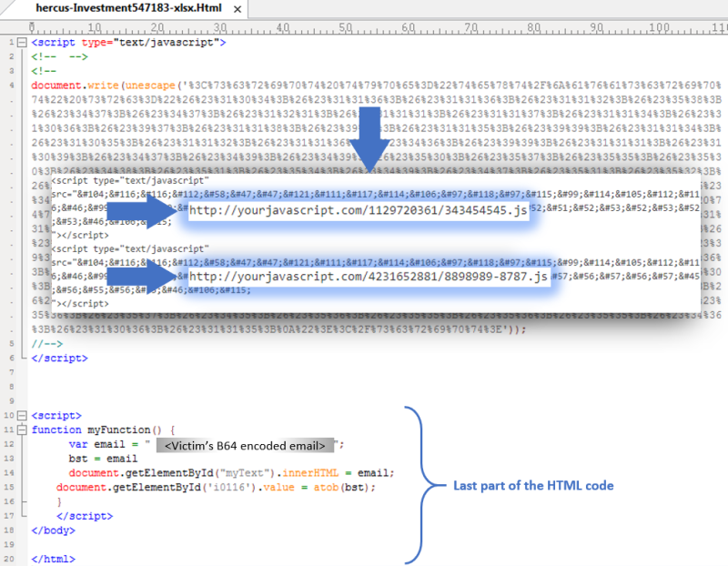The height and width of the screenshot is (566, 728).
Task: Click 'bst = email' on line 13
Action: [x=103, y=459]
